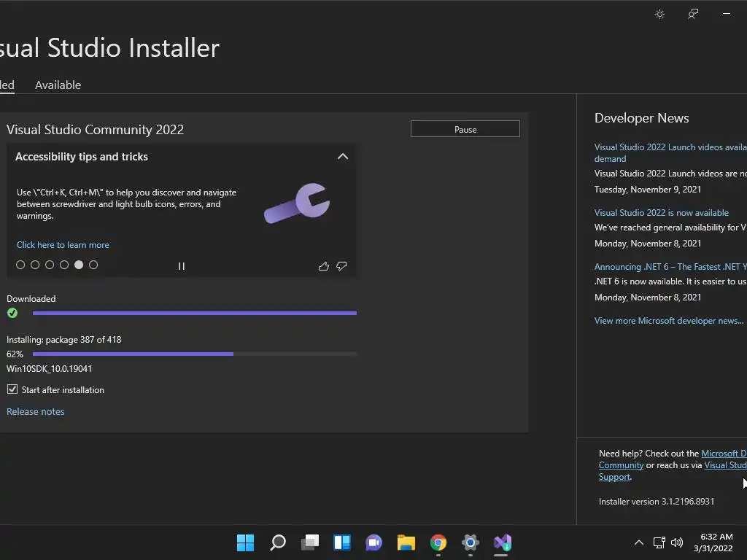Viewport: 747px width, 560px height.
Task: Pause the tips carousel slideshow
Action: tap(182, 266)
